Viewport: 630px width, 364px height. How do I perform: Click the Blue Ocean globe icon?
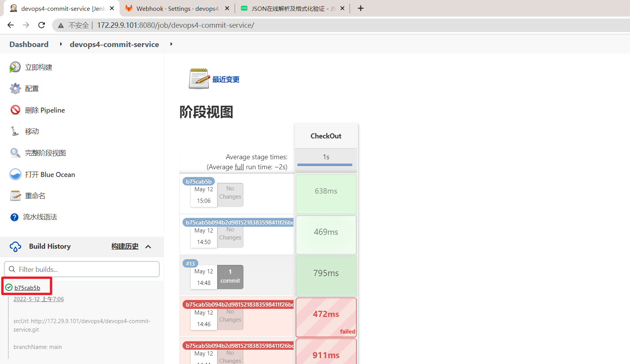pyautogui.click(x=15, y=174)
